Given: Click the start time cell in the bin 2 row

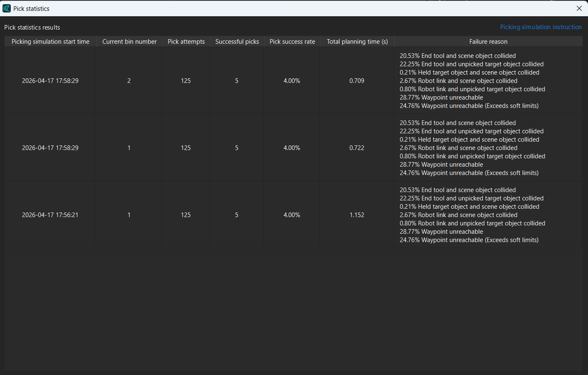Looking at the screenshot, I should 50,81.
